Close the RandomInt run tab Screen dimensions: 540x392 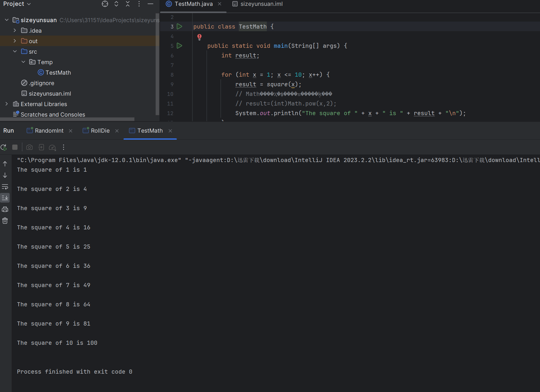71,131
